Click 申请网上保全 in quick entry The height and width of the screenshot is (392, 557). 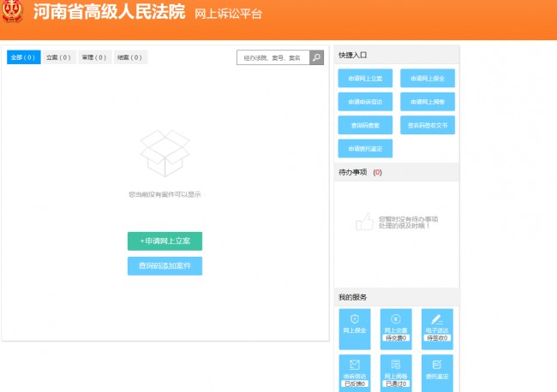428,79
